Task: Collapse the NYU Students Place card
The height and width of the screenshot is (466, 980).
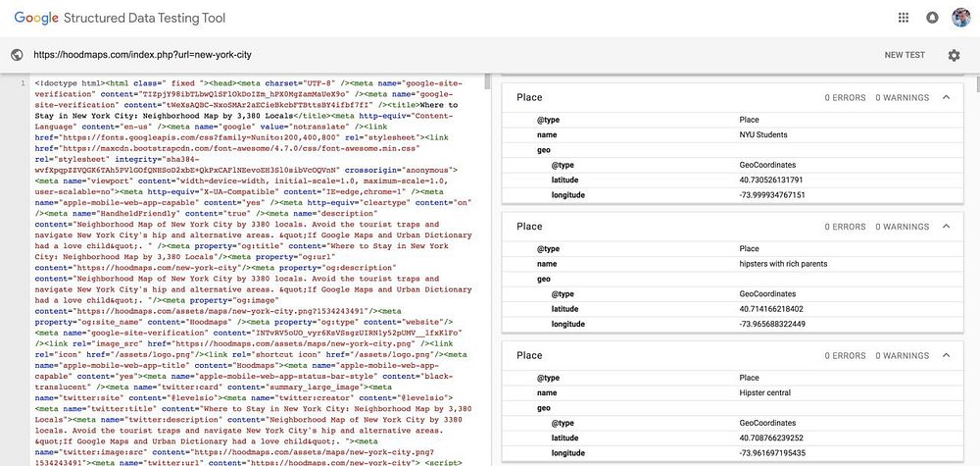Action: click(946, 97)
